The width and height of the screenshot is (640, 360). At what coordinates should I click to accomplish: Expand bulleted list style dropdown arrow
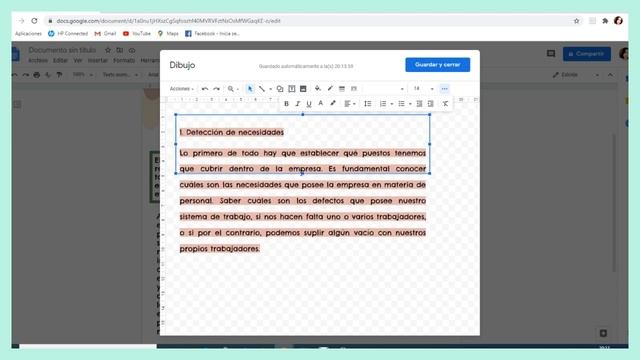[x=410, y=104]
